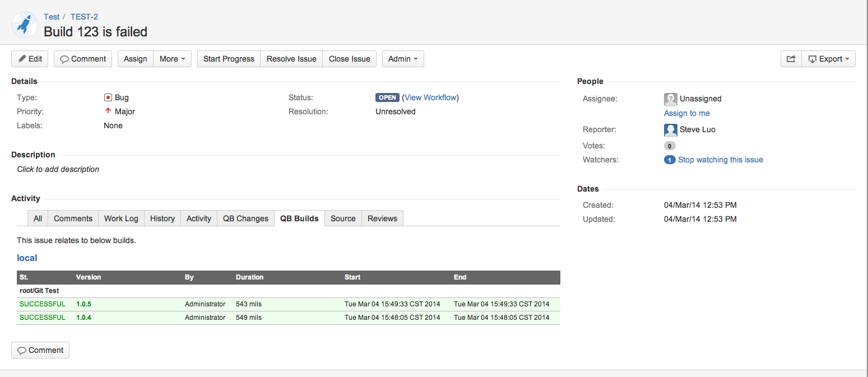Click the Updated date value
The height and width of the screenshot is (377, 868).
(x=700, y=219)
